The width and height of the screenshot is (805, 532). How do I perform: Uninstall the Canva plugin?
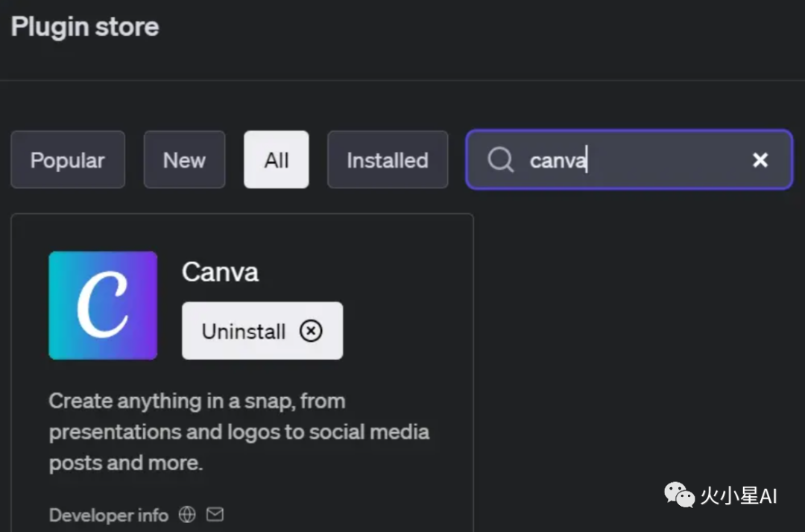pyautogui.click(x=262, y=331)
